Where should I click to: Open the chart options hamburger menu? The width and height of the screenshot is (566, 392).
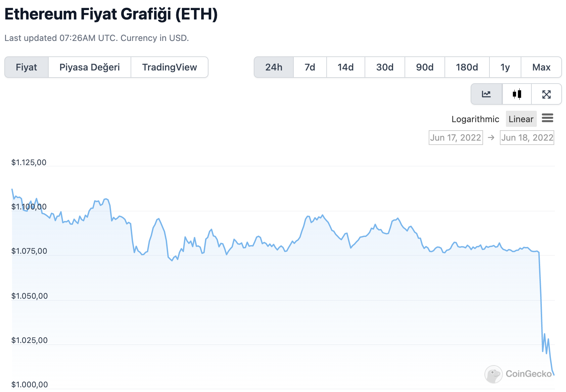click(x=548, y=118)
